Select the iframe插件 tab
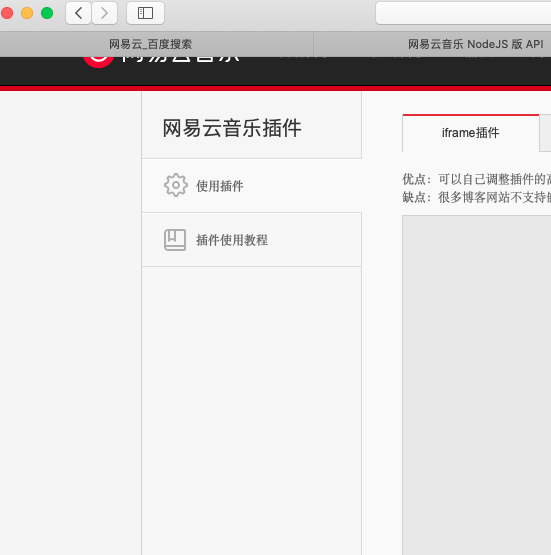551x555 pixels. pyautogui.click(x=471, y=133)
